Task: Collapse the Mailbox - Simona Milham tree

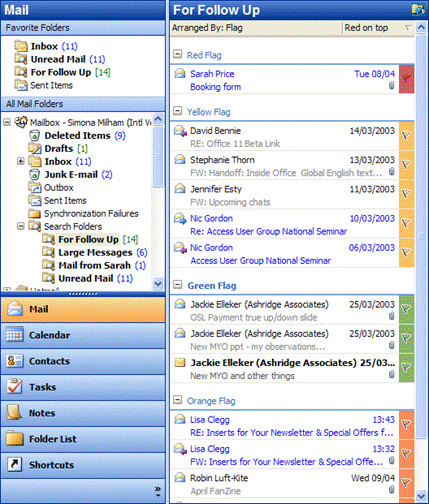Action: [x=7, y=122]
